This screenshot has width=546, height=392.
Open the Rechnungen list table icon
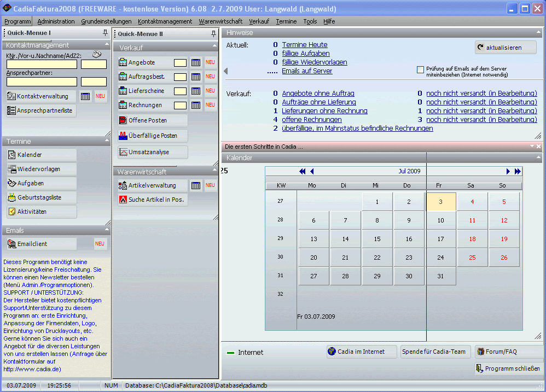click(196, 106)
